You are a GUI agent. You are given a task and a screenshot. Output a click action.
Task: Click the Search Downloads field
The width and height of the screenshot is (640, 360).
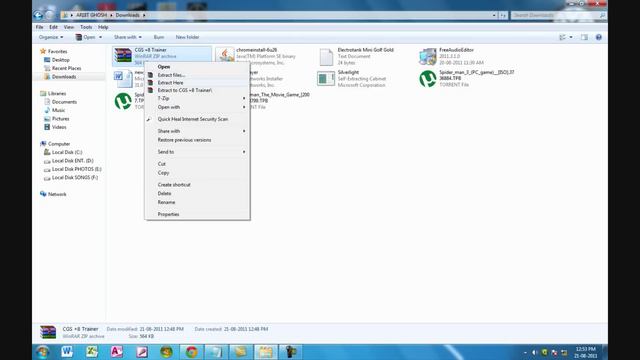(558, 15)
